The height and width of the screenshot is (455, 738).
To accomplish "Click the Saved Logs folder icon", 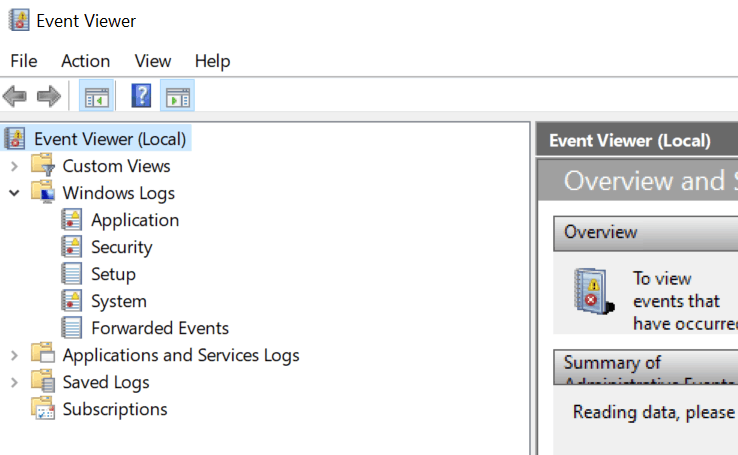I will (43, 381).
